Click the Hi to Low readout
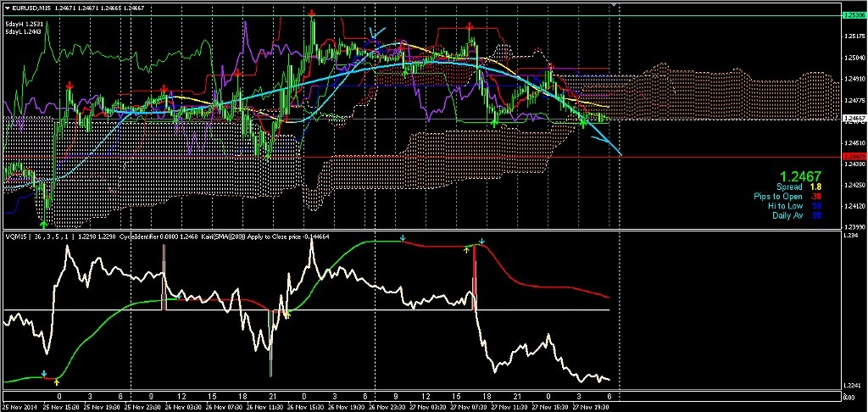Viewport: 868px width, 412px height. coord(795,206)
